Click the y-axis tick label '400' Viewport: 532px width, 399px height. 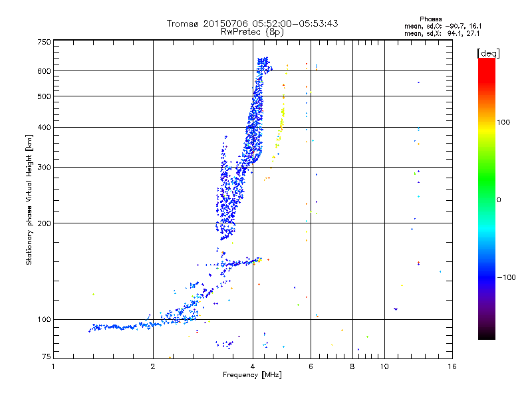click(x=44, y=127)
